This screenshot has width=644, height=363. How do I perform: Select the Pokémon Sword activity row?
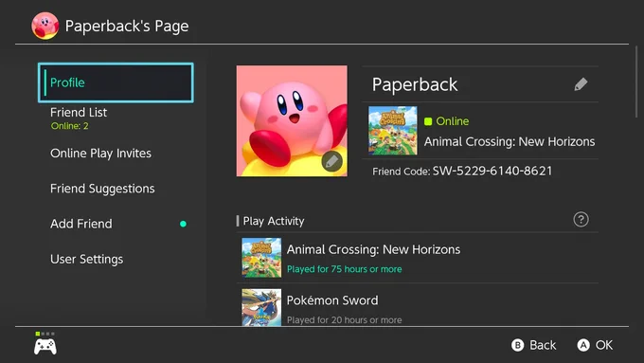pyautogui.click(x=418, y=305)
